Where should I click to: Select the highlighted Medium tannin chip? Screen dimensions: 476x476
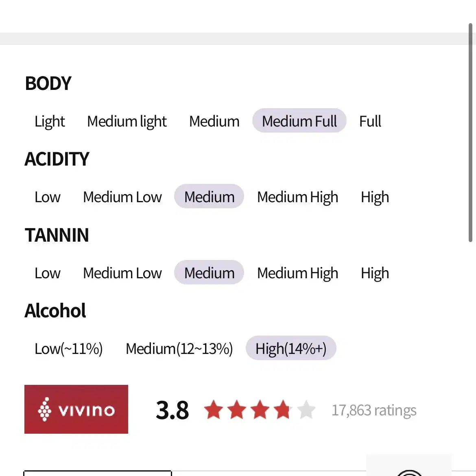coord(209,272)
